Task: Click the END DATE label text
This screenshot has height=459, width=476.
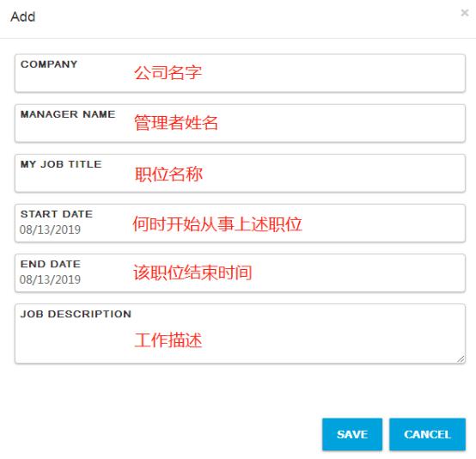Action: tap(51, 264)
